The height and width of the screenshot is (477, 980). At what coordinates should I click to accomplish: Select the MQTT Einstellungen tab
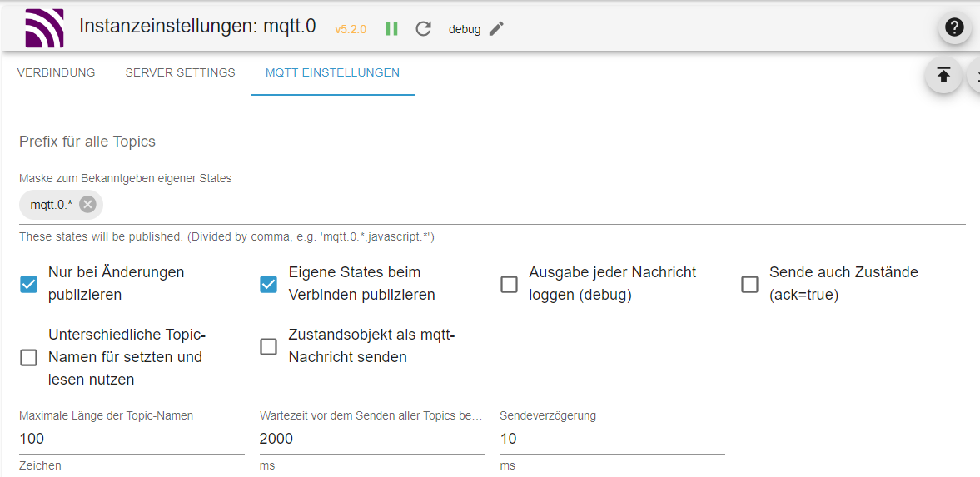(x=332, y=72)
